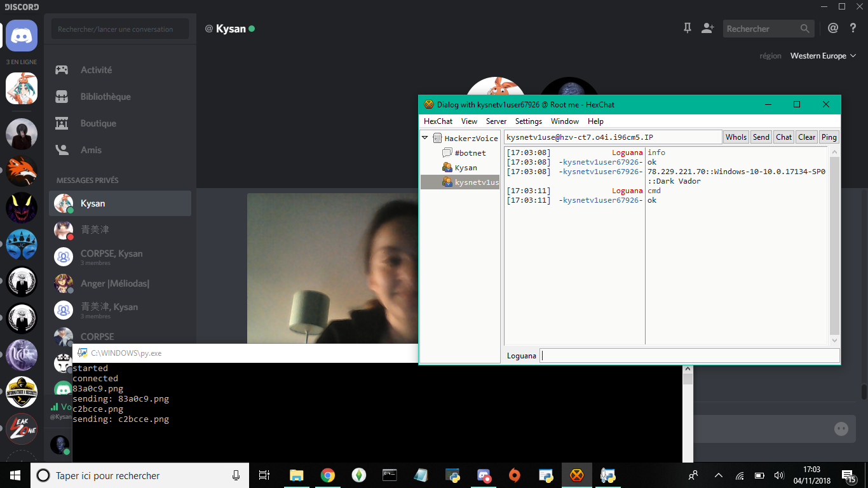Open the purple swirl logo server
Image resolution: width=868 pixels, height=488 pixels.
(x=22, y=355)
